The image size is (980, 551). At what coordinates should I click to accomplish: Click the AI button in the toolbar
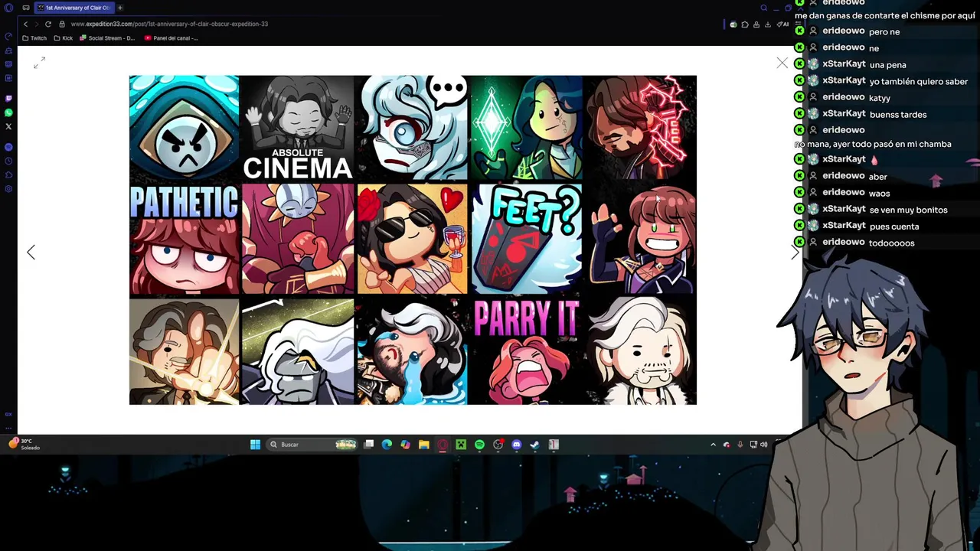pos(782,24)
